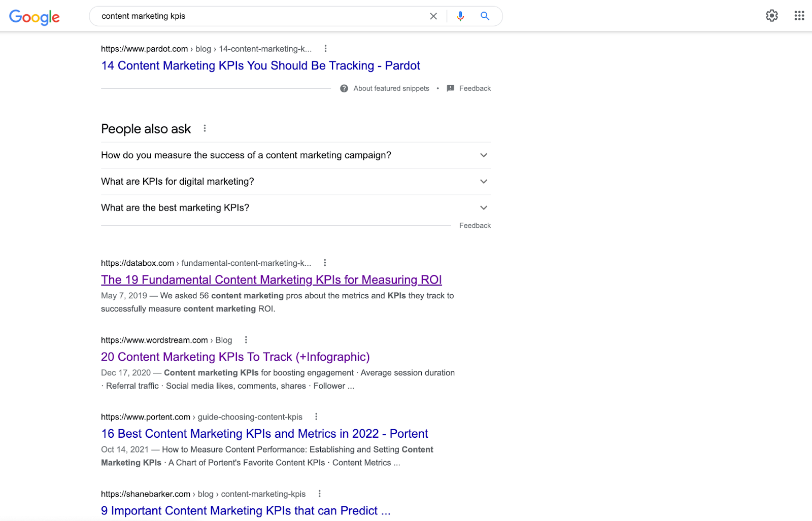
Task: Click the feedback flag icon under the featured snippet
Action: pos(450,88)
